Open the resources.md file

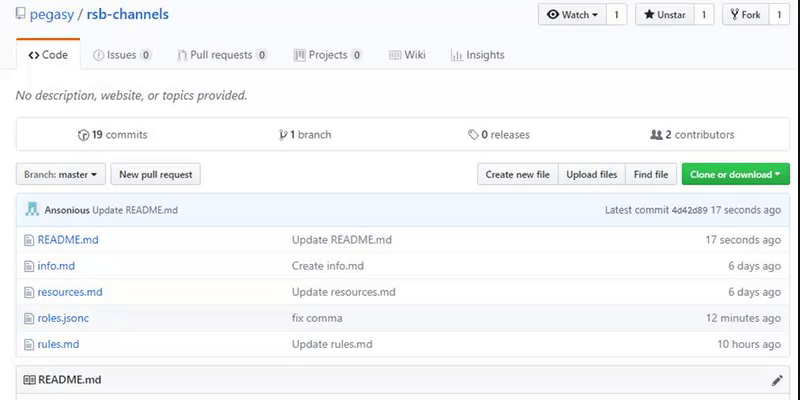click(x=70, y=292)
